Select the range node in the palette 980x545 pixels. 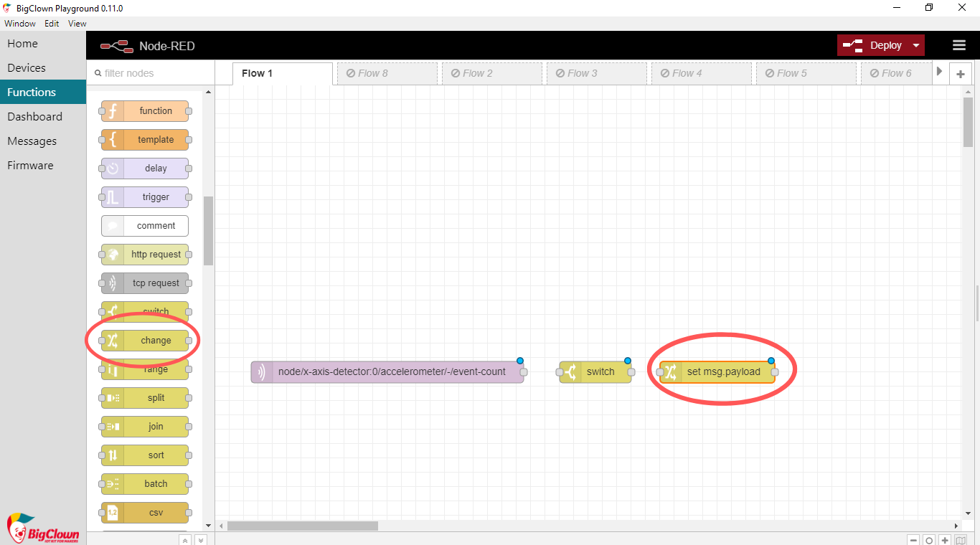pos(145,369)
